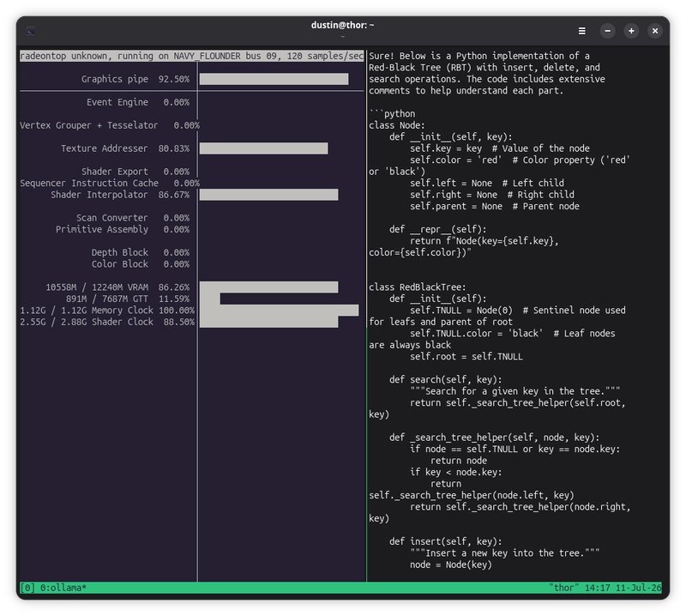Click 'self.root = self.TNULL' line

coord(466,356)
